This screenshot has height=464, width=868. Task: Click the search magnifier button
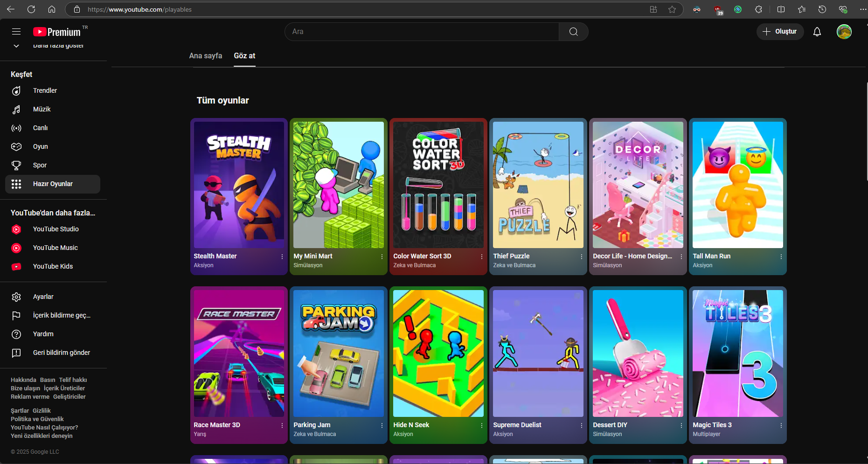tap(574, 32)
